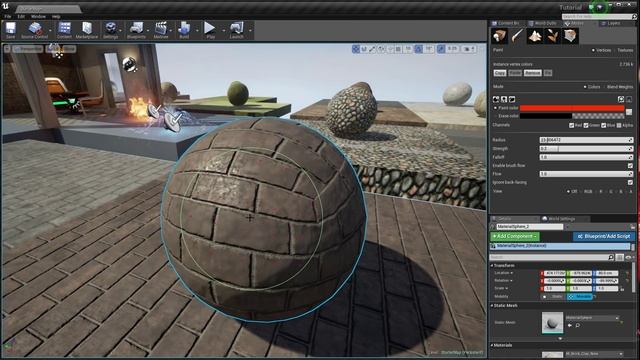Open the Help menu

[x=56, y=16]
